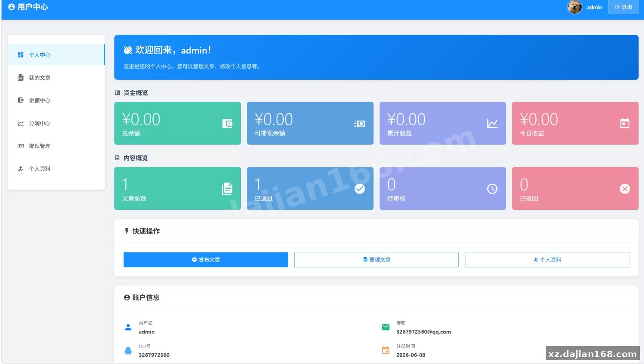Click the 累计收益 label

(399, 133)
